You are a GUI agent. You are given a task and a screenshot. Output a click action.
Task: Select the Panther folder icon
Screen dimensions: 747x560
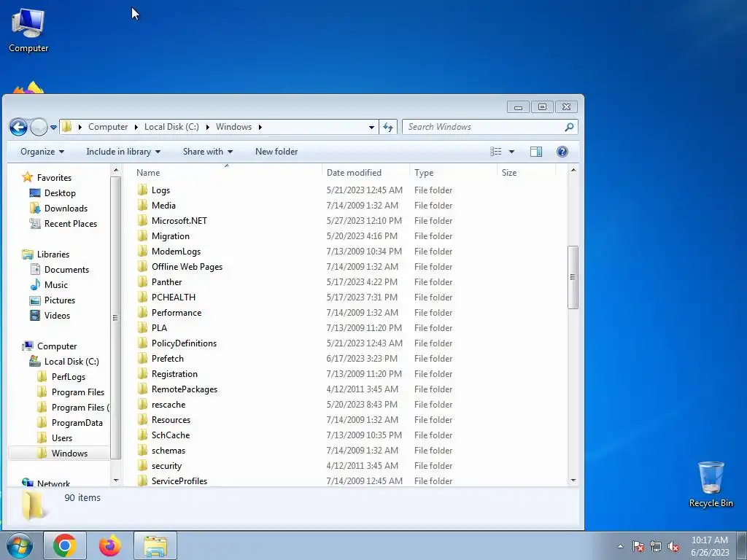[142, 282]
